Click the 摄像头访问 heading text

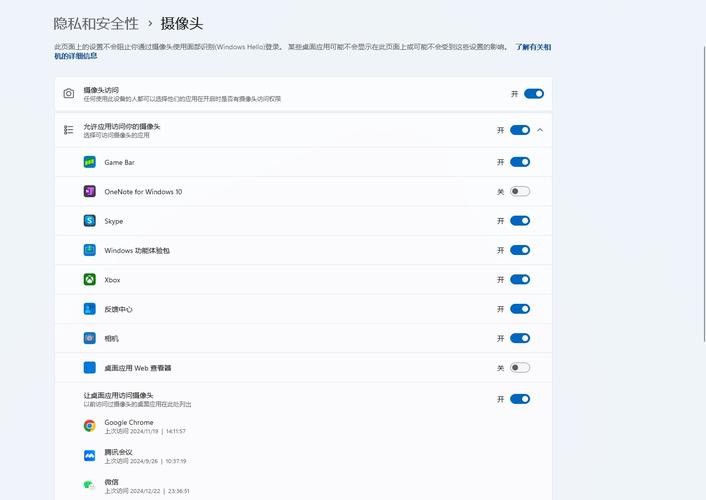101,90
